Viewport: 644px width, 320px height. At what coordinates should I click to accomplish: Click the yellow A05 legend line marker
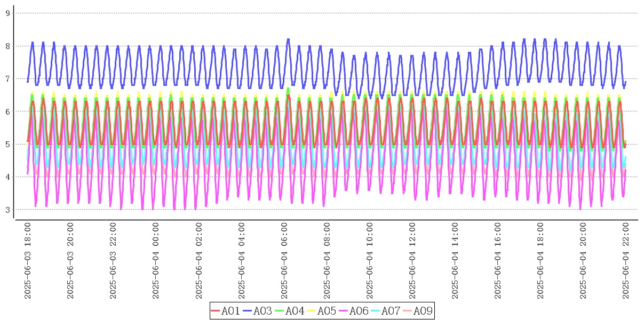click(x=312, y=310)
